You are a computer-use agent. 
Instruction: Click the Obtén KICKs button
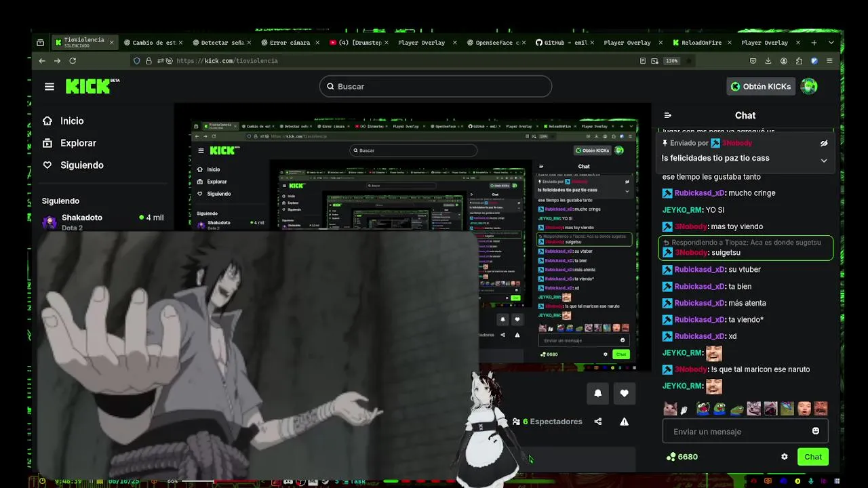761,86
